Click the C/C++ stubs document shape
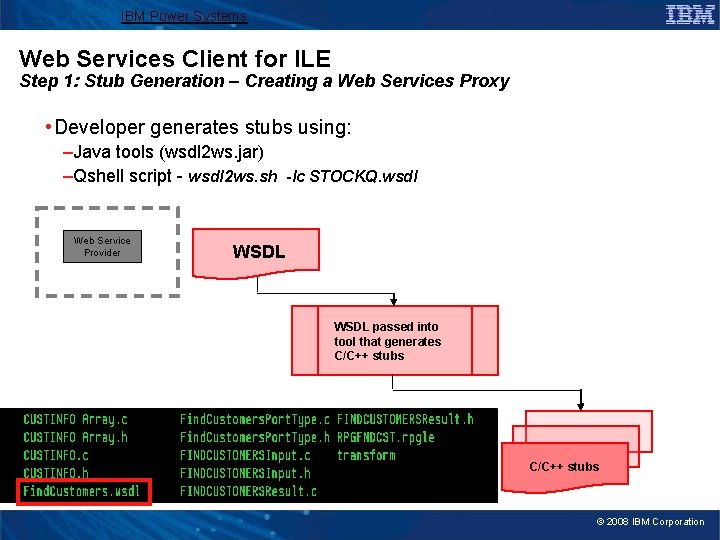The width and height of the screenshot is (720, 540). click(565, 467)
